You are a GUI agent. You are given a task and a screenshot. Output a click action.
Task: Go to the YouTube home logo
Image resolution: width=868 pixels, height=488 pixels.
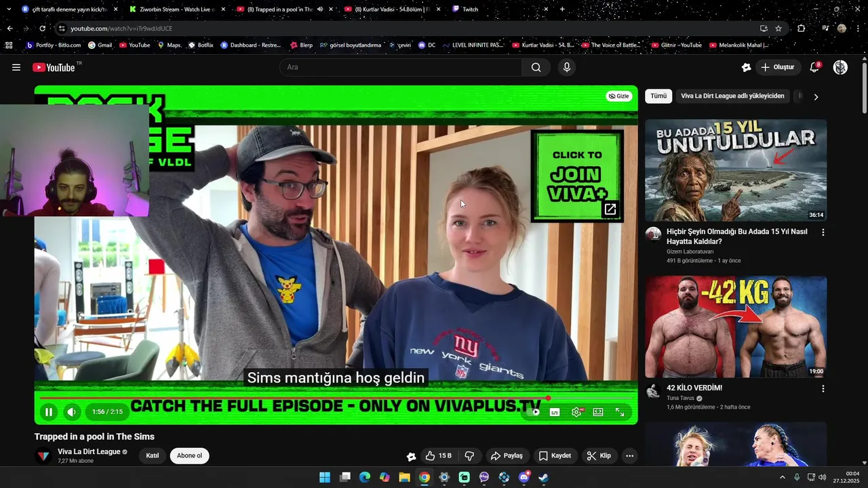54,67
